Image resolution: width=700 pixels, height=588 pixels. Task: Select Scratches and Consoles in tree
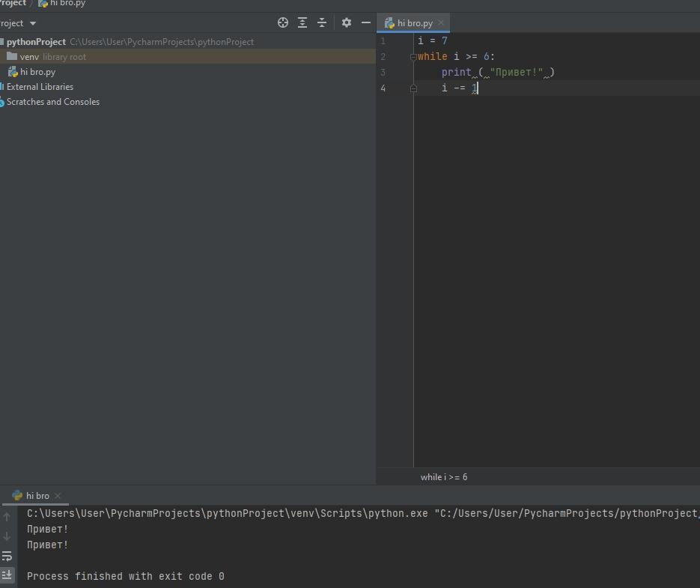tap(52, 102)
